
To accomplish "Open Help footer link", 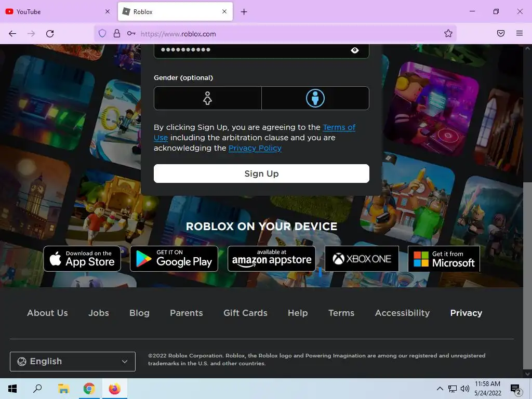I will pyautogui.click(x=298, y=313).
